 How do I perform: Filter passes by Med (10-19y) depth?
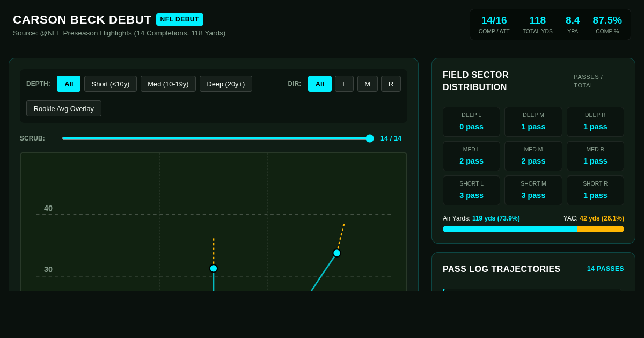click(x=168, y=84)
